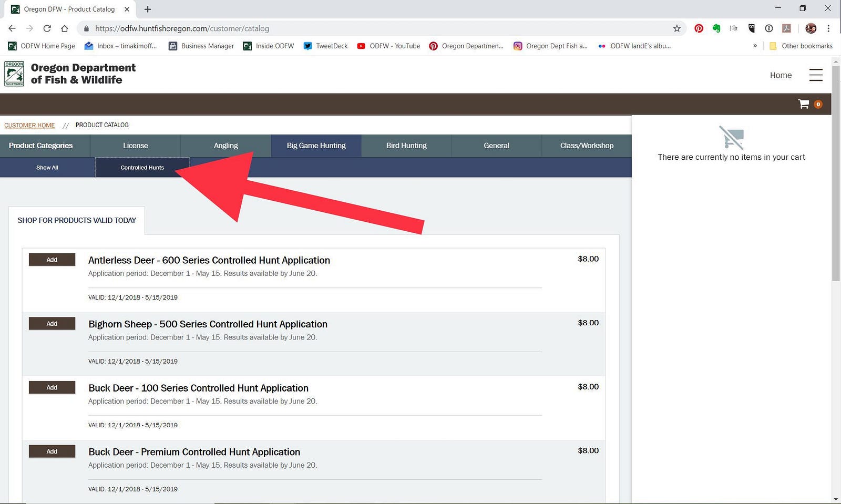Screen dimensions: 841x504
Task: View site security lock icon
Action: pos(86,28)
